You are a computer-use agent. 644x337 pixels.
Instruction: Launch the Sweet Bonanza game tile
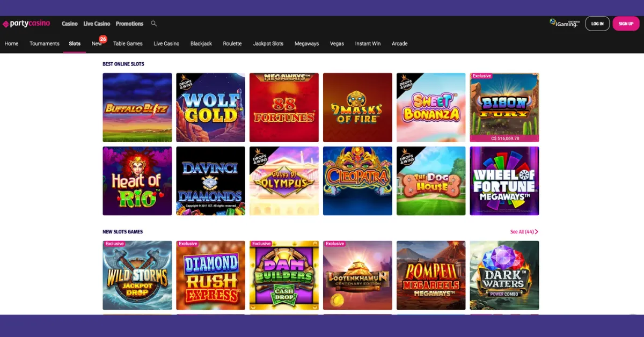[x=431, y=107]
